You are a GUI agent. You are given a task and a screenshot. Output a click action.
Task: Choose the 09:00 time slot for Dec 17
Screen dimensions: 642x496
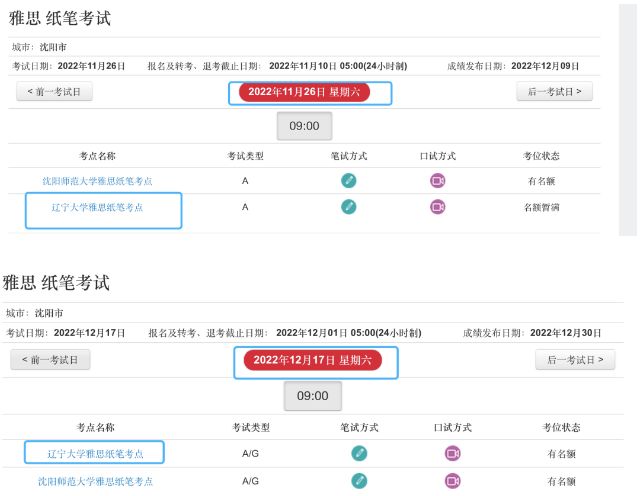313,396
